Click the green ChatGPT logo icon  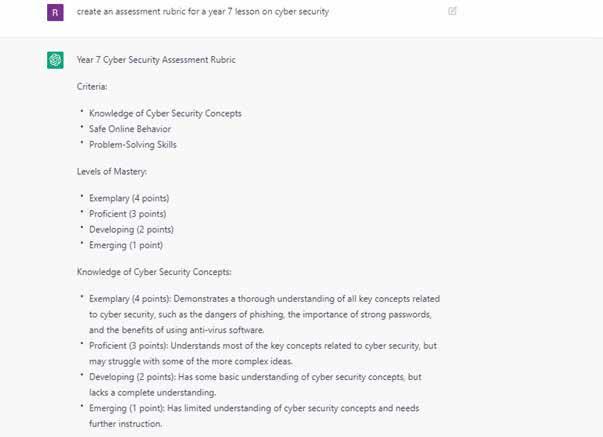(x=55, y=60)
